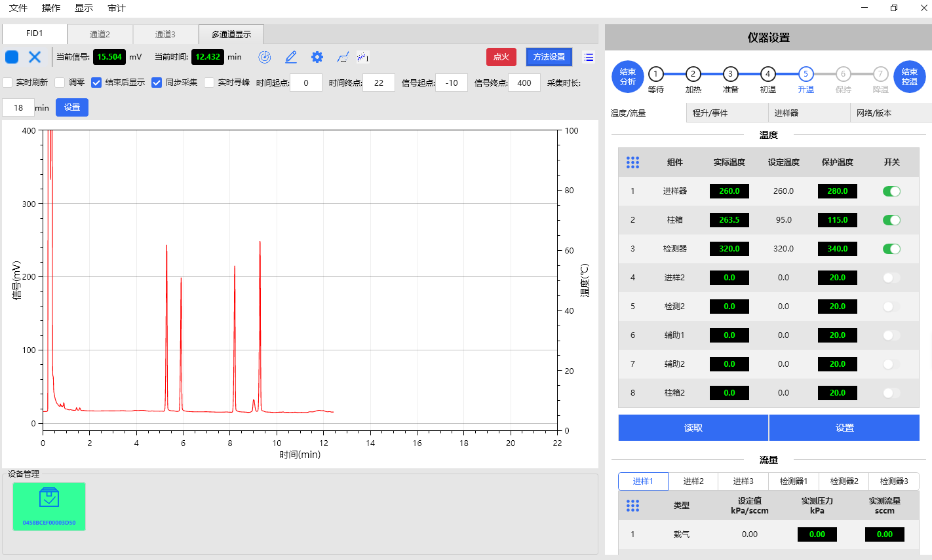Enable the 实时刷新 checkbox
The image size is (932, 560).
coord(8,83)
